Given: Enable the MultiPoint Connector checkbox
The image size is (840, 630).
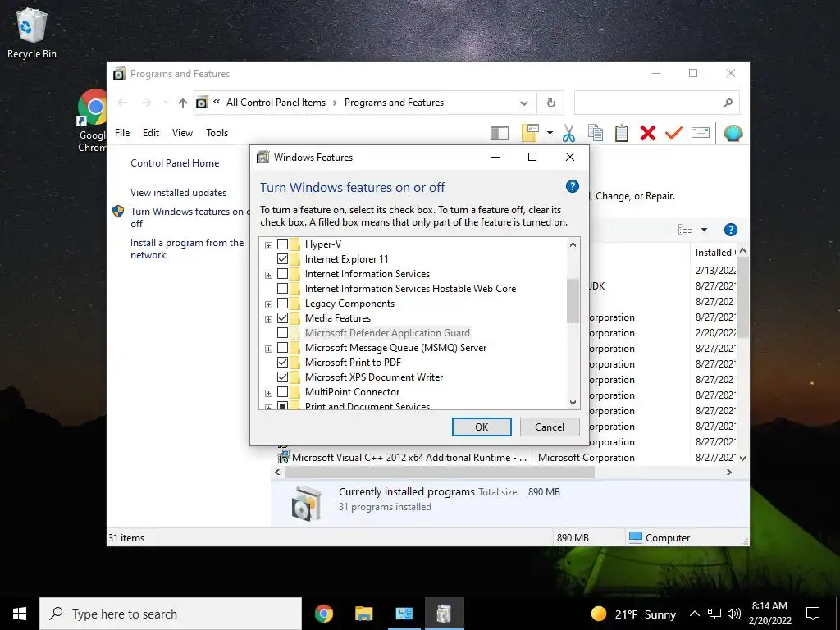Looking at the screenshot, I should coord(282,391).
